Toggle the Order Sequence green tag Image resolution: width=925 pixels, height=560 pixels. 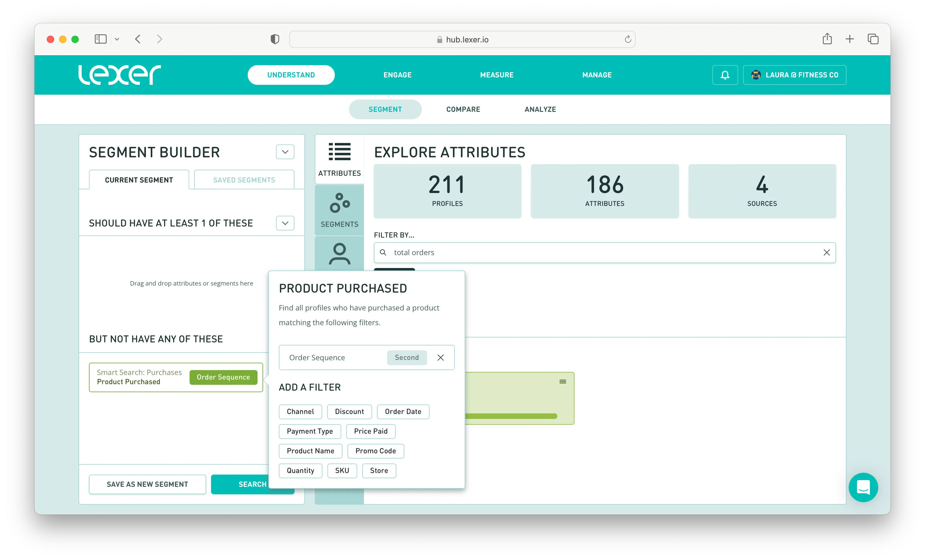click(x=223, y=377)
